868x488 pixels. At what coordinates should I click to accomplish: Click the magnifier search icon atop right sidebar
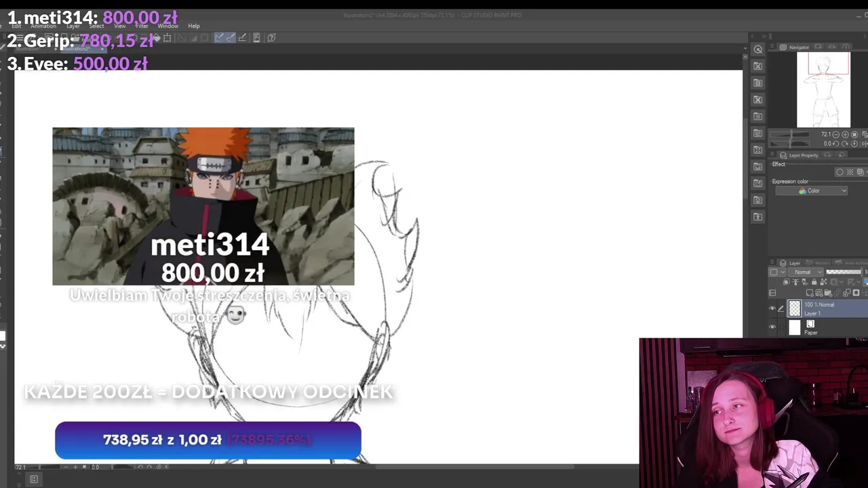point(757,49)
